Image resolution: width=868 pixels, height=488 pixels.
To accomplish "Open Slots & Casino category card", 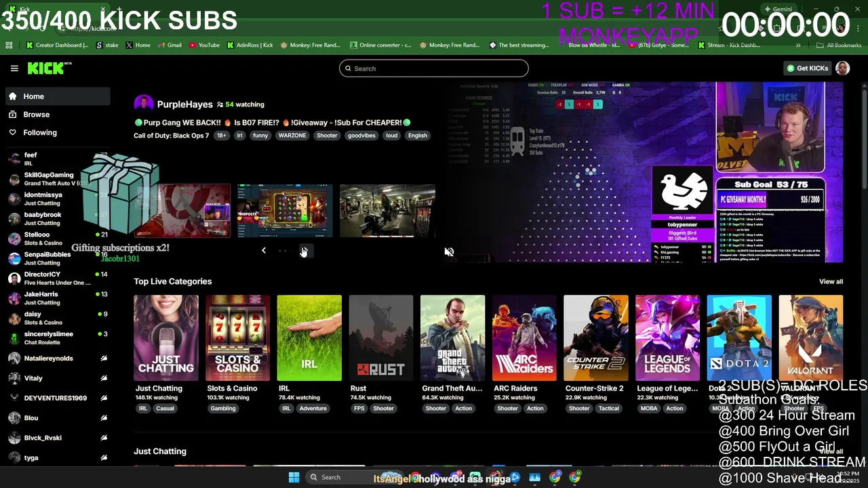I will coord(237,338).
